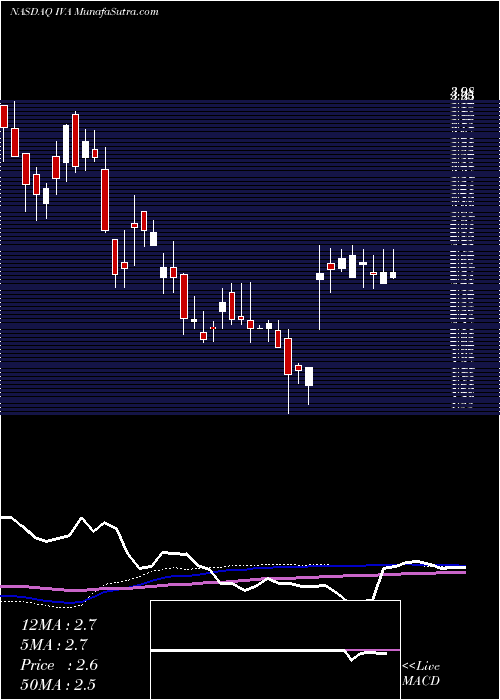Select the 12MA : 2.7 reading
Viewport: 500px width, 700px height.
tap(58, 625)
